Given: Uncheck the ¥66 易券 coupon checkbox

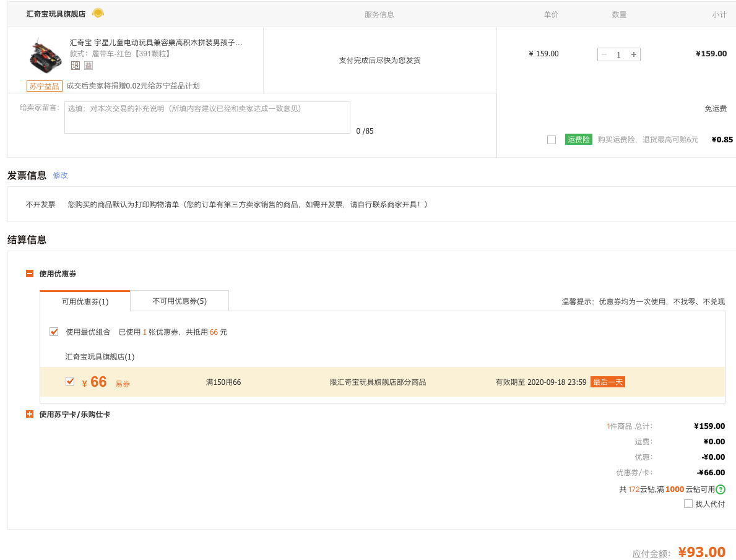Looking at the screenshot, I should (x=70, y=381).
